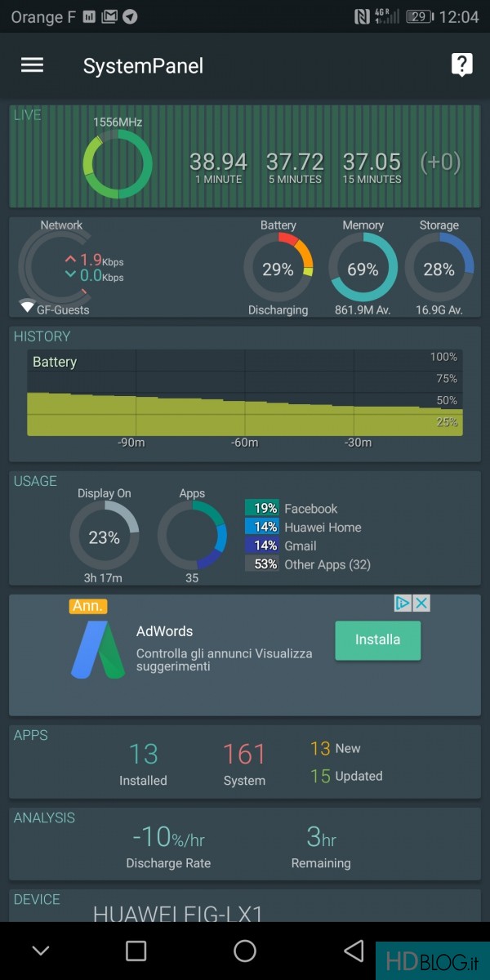Tap the ad info triangle icon

pos(403,604)
